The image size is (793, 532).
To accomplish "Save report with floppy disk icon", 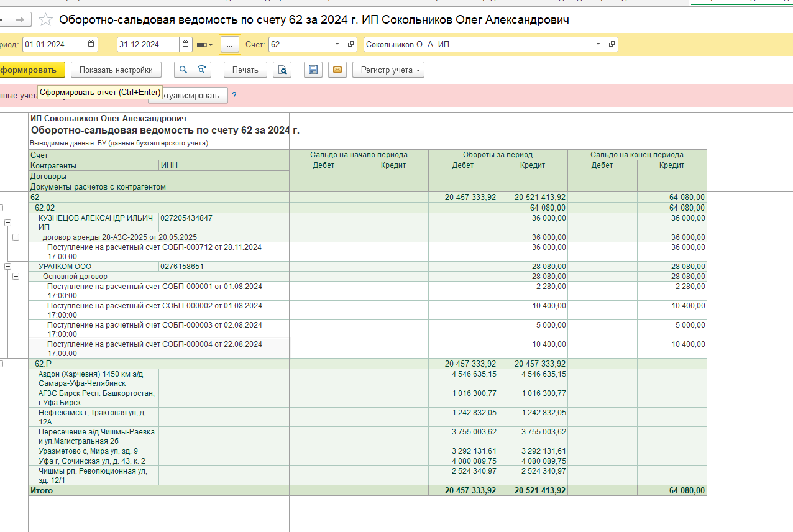I will point(313,70).
